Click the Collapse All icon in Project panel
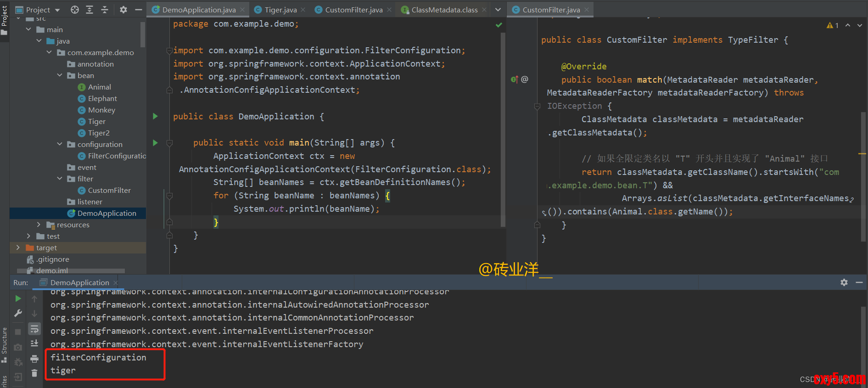This screenshot has width=868, height=388. [105, 10]
